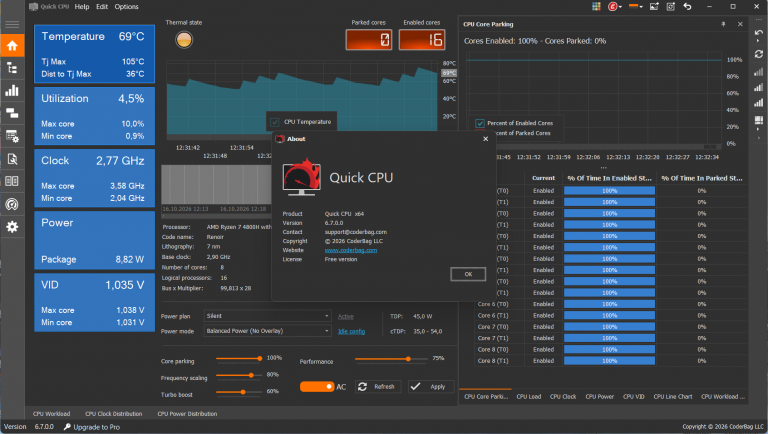The image size is (768, 434).
Task: Click the stacked blocks sidebar icon
Action: point(12,113)
